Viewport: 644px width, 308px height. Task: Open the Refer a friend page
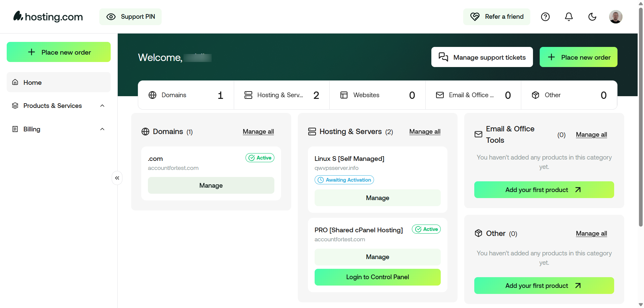[497, 17]
